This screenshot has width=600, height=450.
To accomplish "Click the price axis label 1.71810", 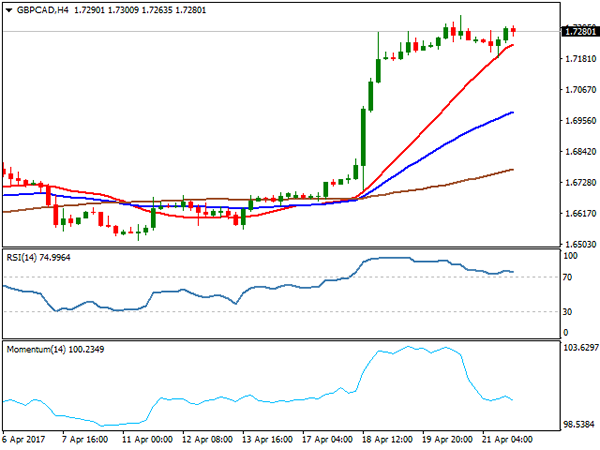I will (x=581, y=59).
